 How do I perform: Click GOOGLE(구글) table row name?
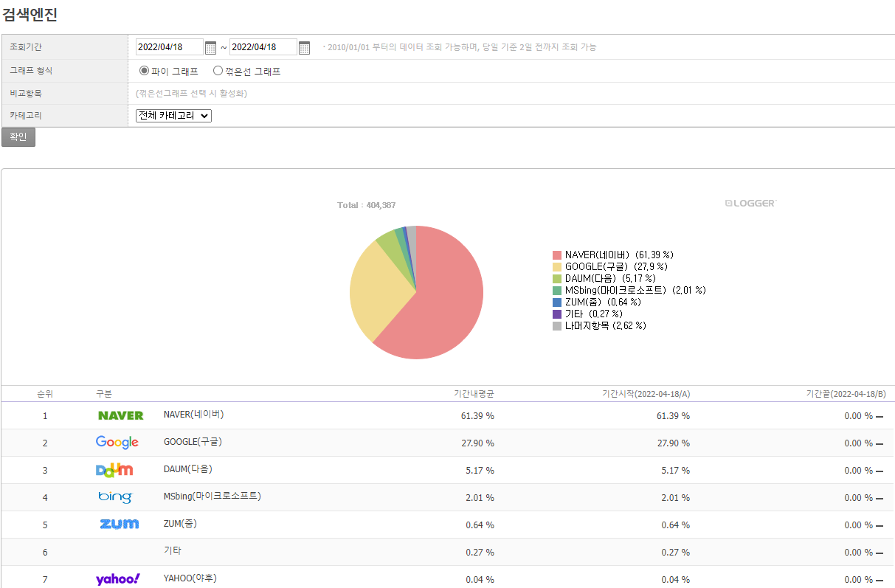193,442
